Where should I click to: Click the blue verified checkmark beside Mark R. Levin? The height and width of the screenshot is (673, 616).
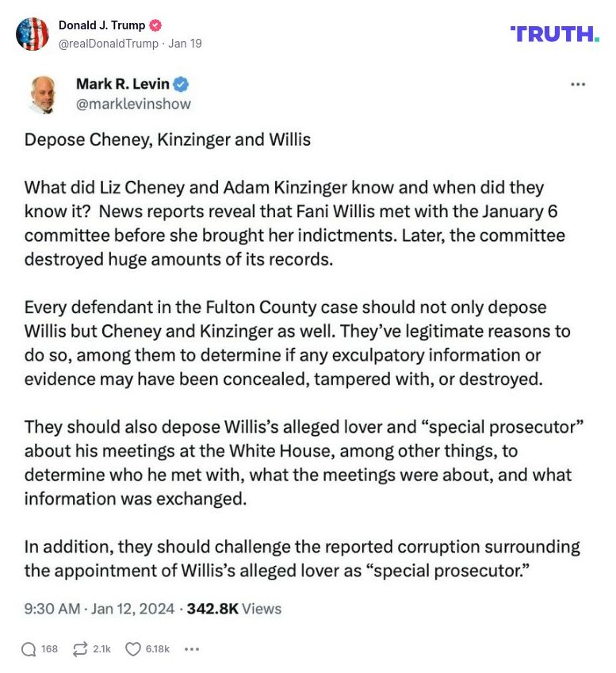click(181, 84)
